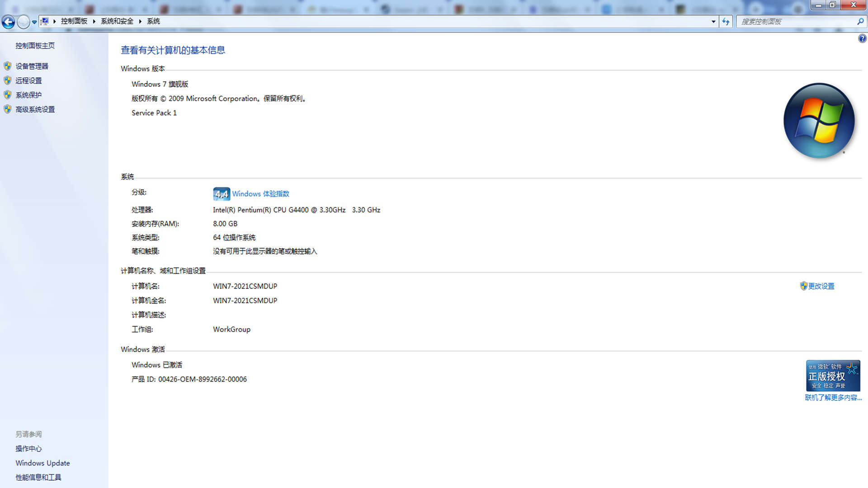The image size is (868, 488).
Task: Open recent pages dropdown next to forward arrow
Action: [34, 22]
